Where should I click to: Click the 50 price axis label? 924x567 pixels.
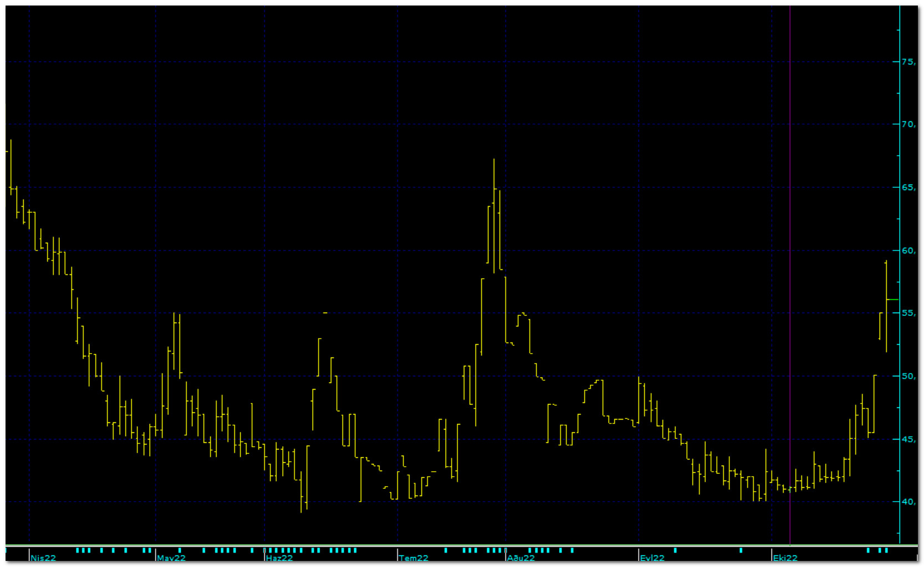click(908, 376)
